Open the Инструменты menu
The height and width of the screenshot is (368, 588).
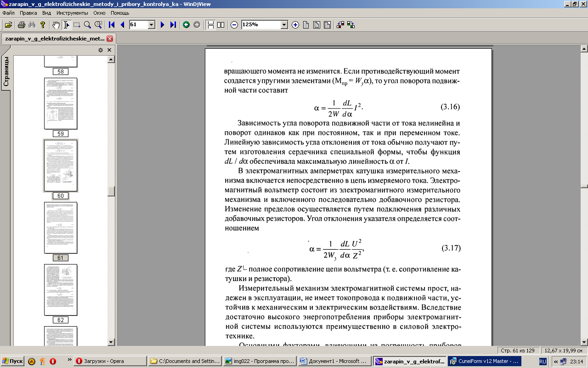72,13
